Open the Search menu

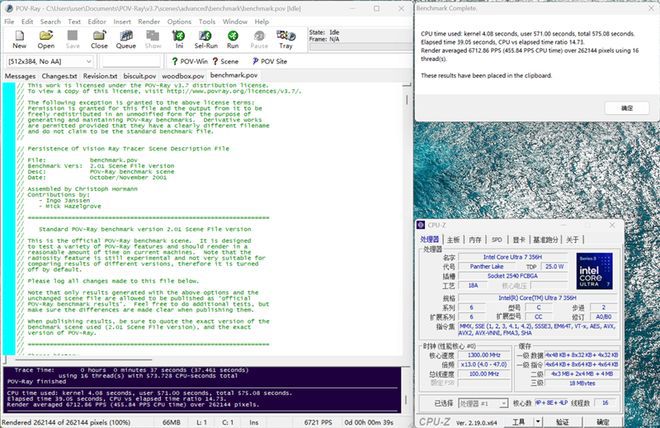51,21
